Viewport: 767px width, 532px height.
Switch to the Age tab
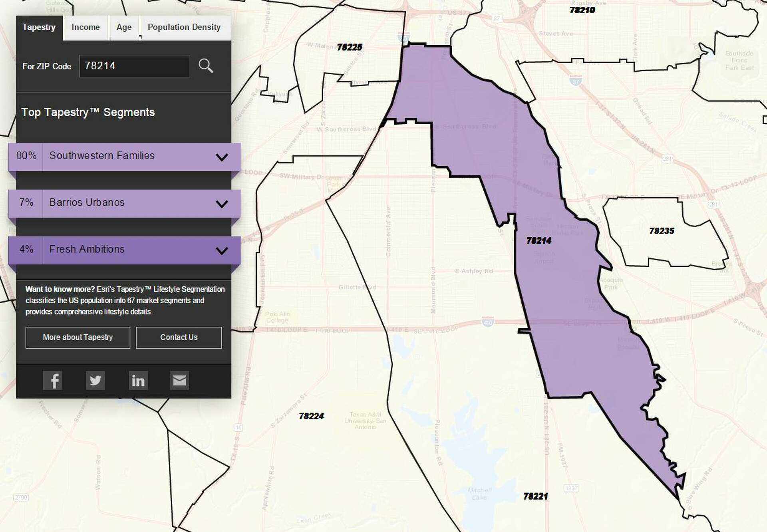[x=124, y=27]
